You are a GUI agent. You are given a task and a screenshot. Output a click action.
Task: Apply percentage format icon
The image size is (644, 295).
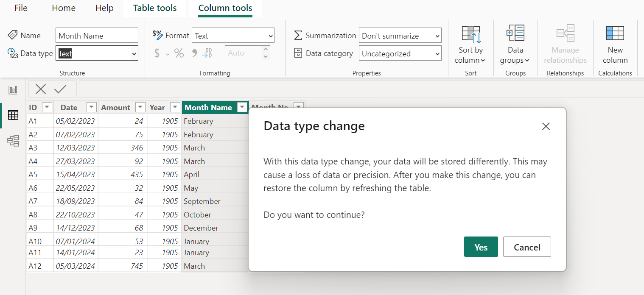point(179,53)
